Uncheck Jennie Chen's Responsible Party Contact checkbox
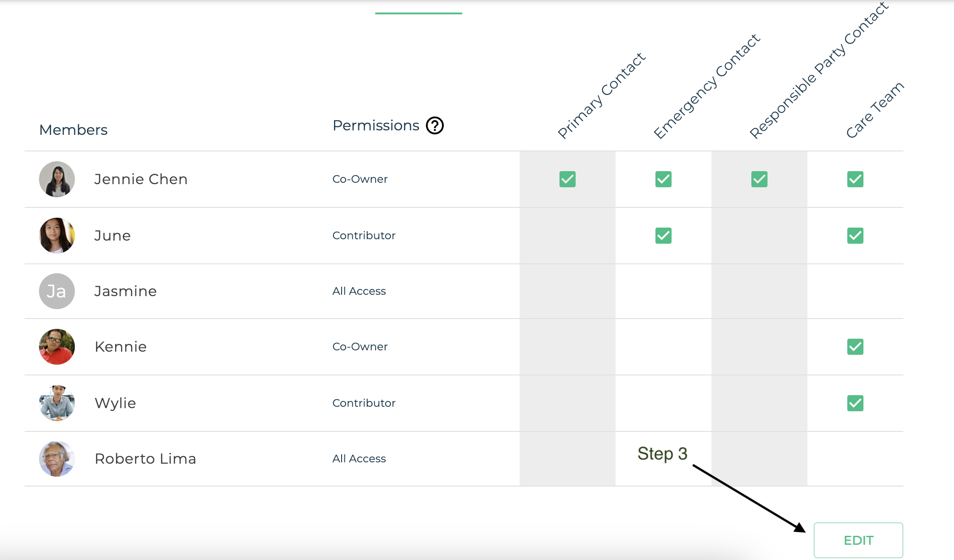 click(x=759, y=179)
